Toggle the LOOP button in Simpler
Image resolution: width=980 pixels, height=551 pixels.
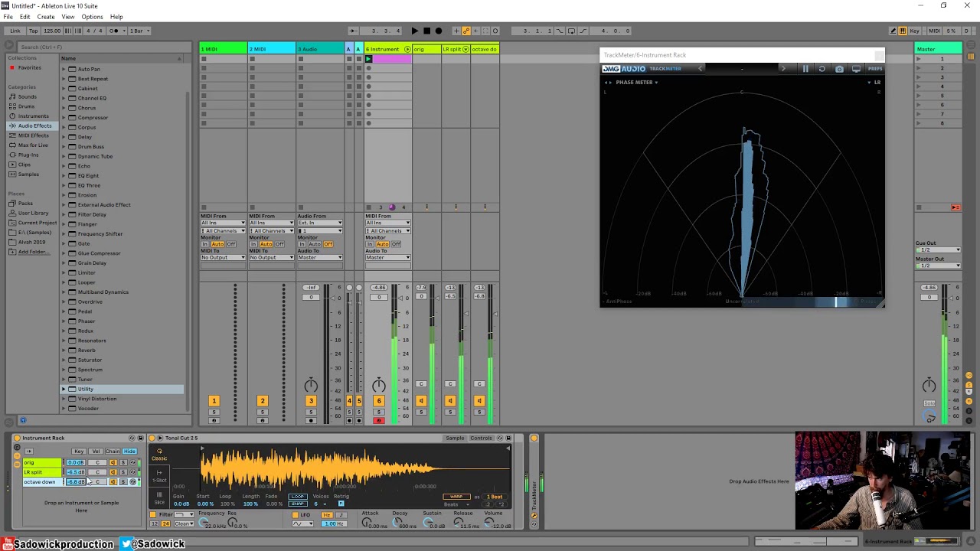point(298,497)
